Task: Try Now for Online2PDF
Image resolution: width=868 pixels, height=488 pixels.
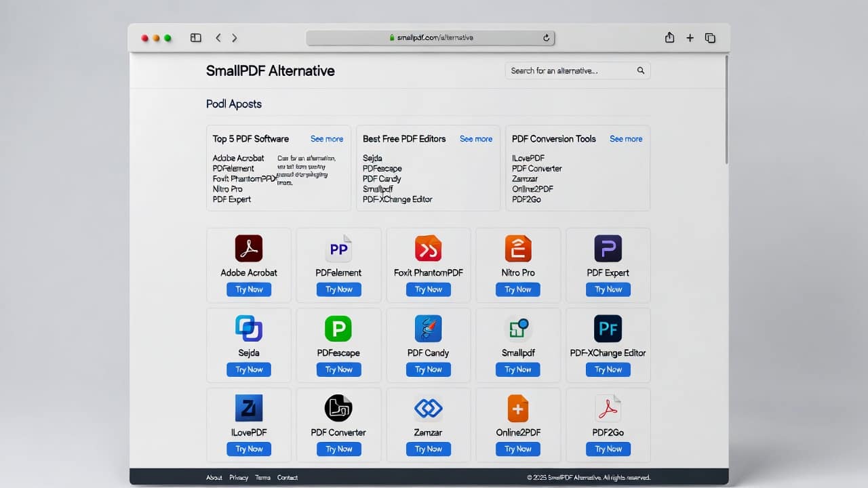Action: (518, 449)
